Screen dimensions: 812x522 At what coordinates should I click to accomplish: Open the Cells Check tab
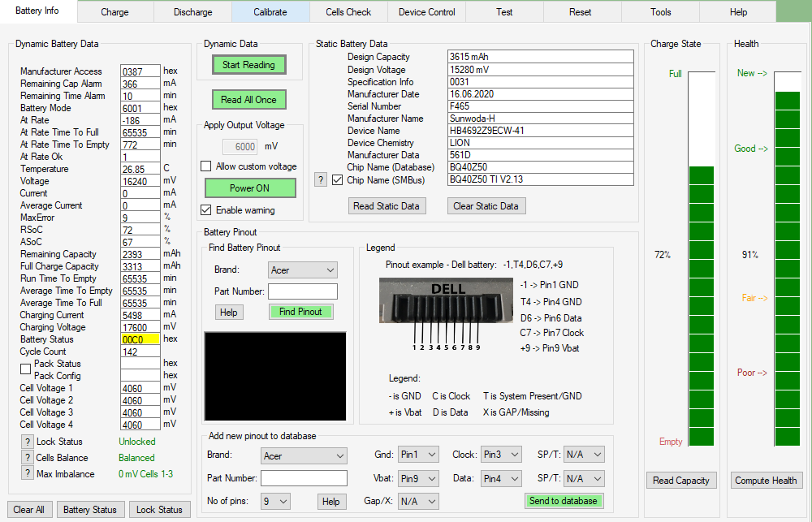click(348, 12)
